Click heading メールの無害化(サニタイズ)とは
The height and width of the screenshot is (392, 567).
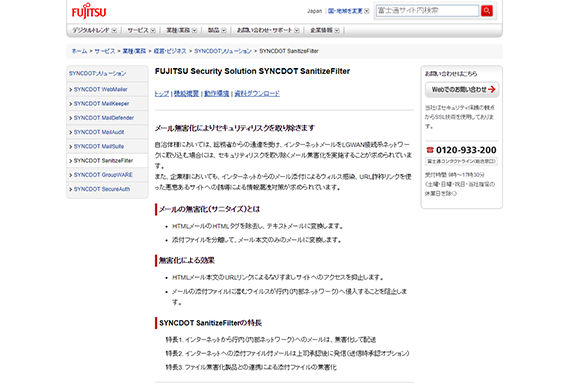pos(209,209)
